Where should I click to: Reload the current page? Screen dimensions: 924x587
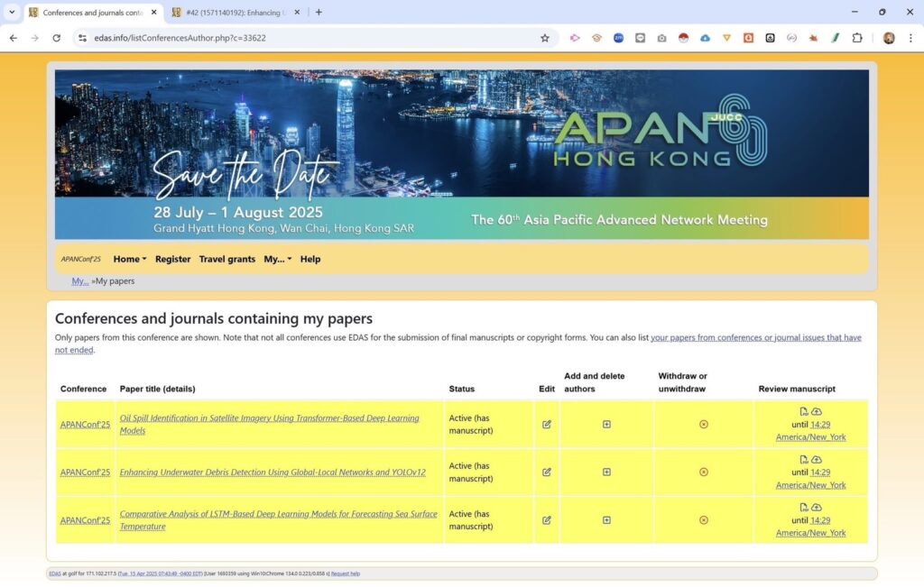point(56,38)
